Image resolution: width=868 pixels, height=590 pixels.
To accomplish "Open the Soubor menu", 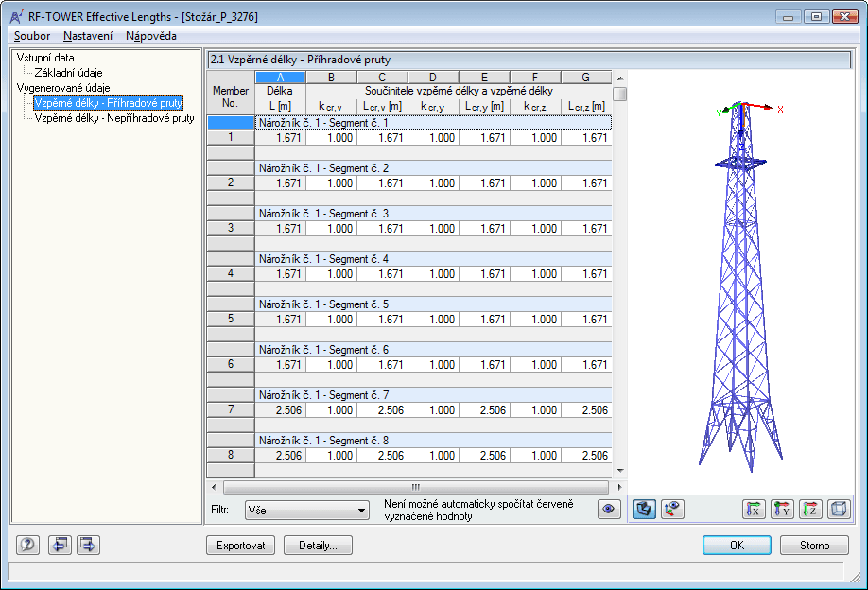I will point(32,36).
